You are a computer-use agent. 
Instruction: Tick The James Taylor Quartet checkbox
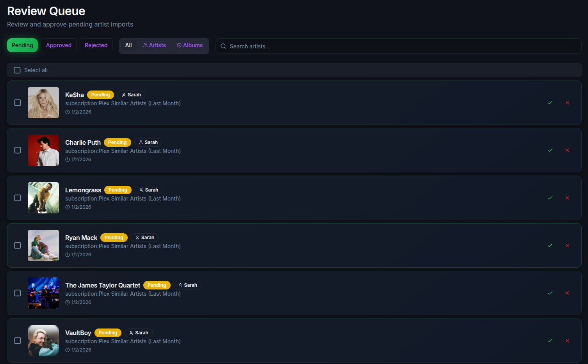(18, 293)
